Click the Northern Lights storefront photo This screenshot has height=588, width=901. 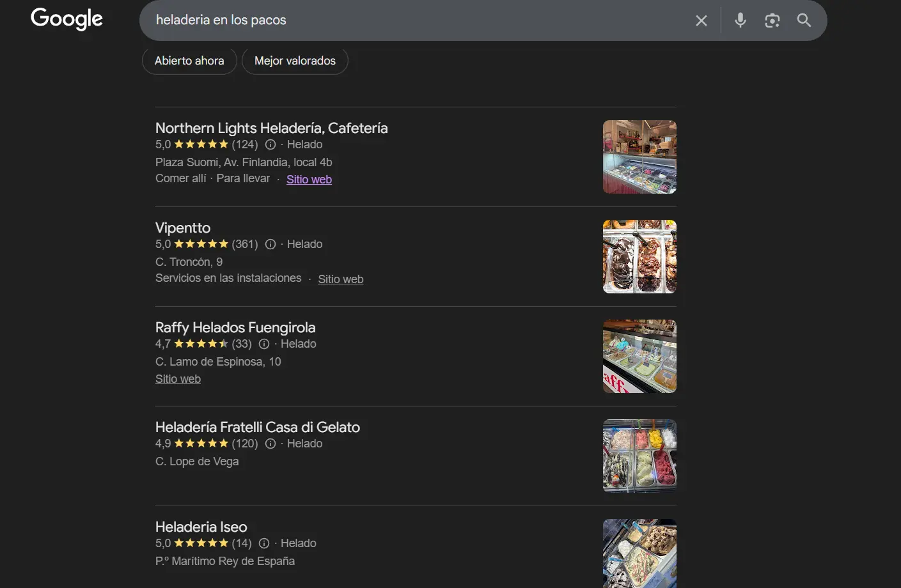pos(639,157)
